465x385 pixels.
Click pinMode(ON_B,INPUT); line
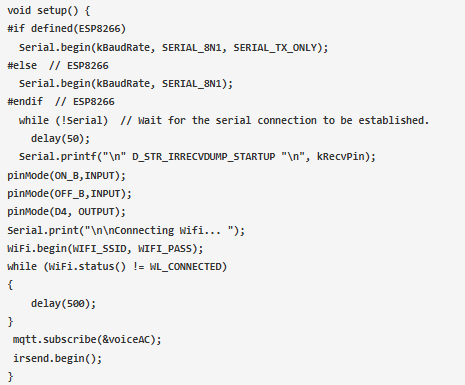(66, 176)
